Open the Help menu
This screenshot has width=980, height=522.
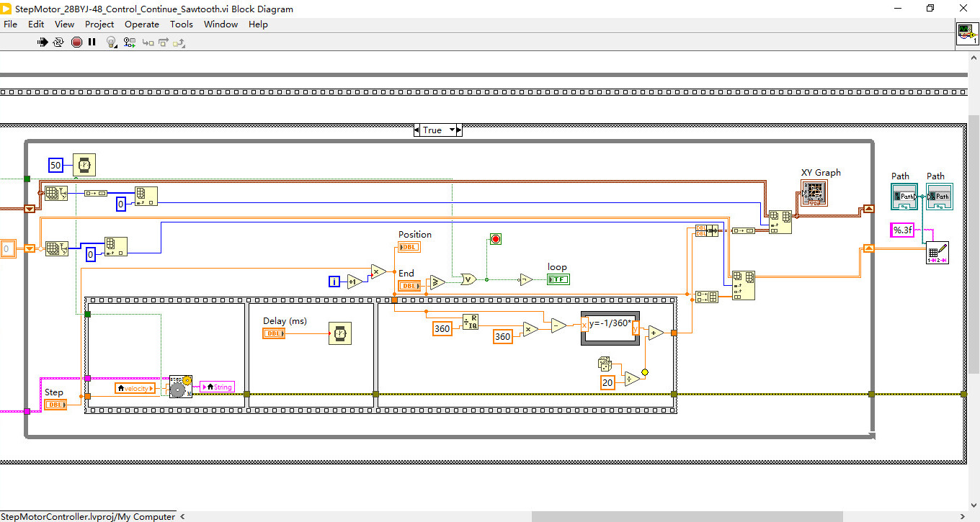(x=258, y=24)
